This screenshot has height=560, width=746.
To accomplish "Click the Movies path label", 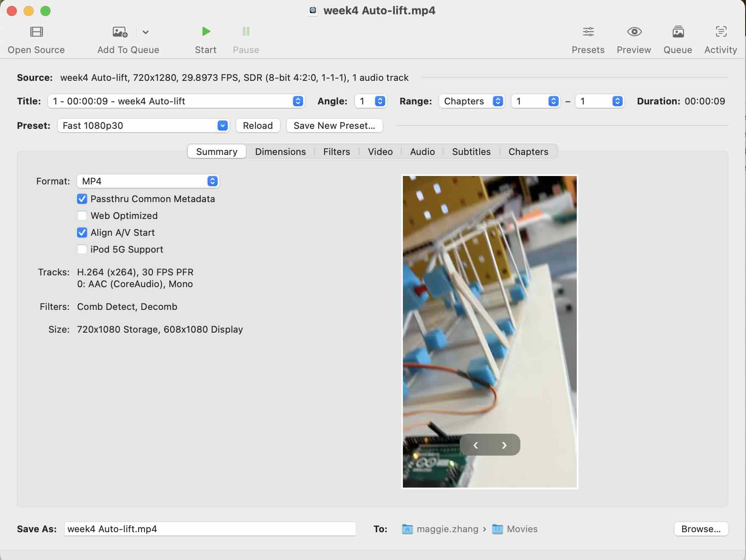I will tap(522, 529).
